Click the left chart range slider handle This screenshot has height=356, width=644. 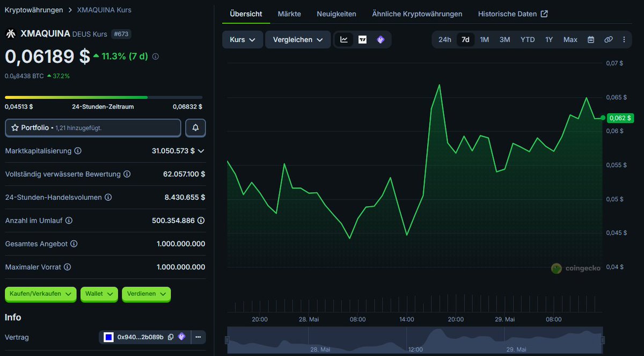click(x=227, y=340)
